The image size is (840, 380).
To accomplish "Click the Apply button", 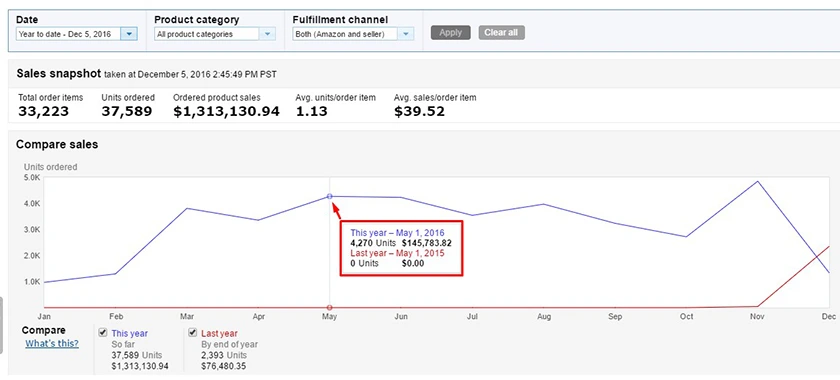I will click(x=451, y=33).
